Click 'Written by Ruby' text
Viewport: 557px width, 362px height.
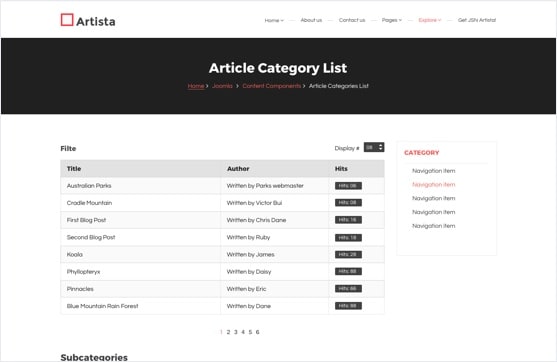coord(248,237)
